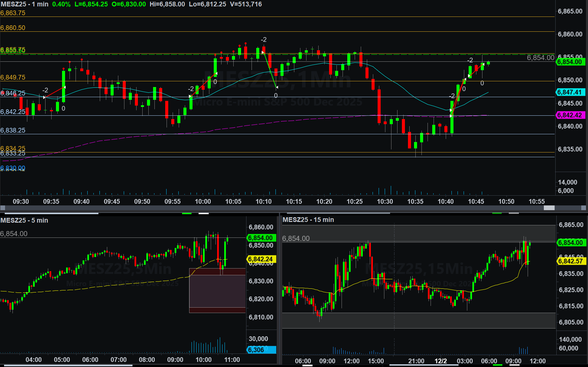Select the MESZ25 - 1 min chart title
Viewport: 588px width, 367px height.
pos(25,4)
